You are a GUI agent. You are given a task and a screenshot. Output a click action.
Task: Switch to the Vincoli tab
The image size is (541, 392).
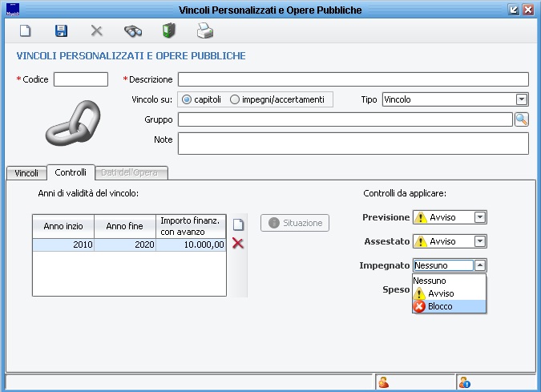point(26,173)
